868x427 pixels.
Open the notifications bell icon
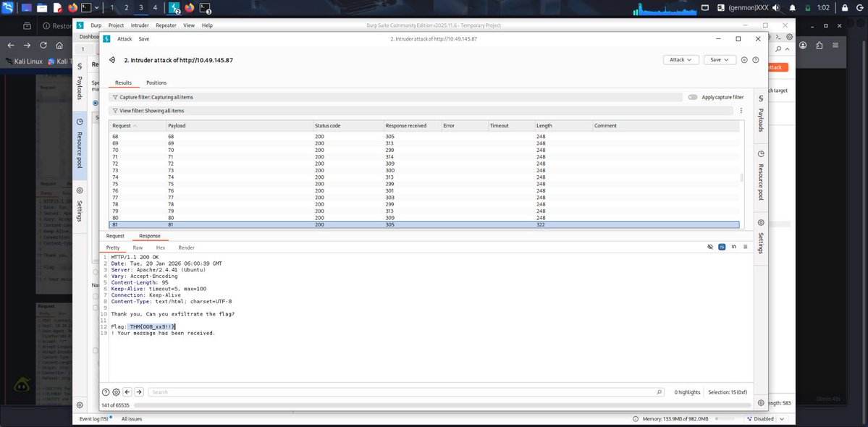[x=792, y=8]
